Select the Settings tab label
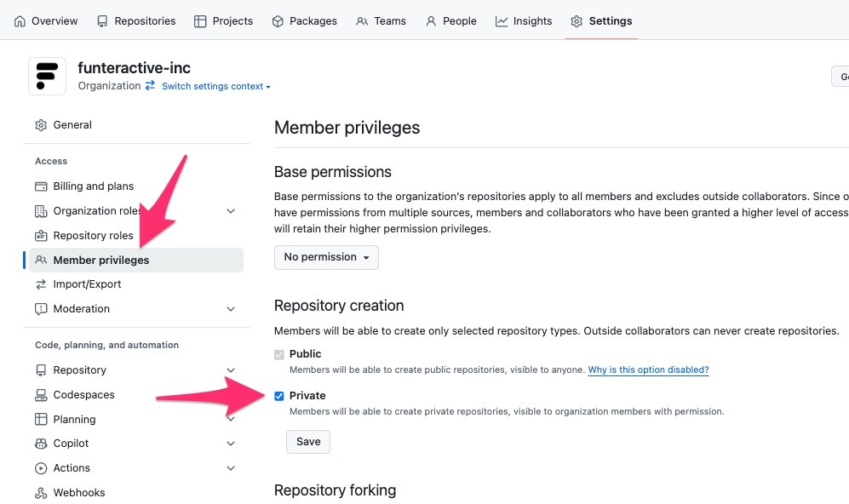This screenshot has width=849, height=504. [x=611, y=21]
